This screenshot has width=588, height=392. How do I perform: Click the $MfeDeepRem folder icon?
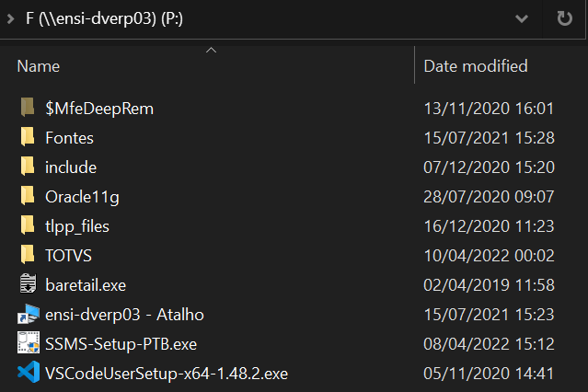click(27, 109)
